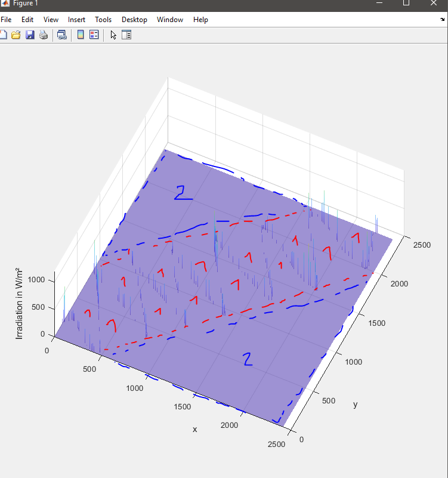448x478 pixels.
Task: Expand the View menu
Action: pos(51,20)
